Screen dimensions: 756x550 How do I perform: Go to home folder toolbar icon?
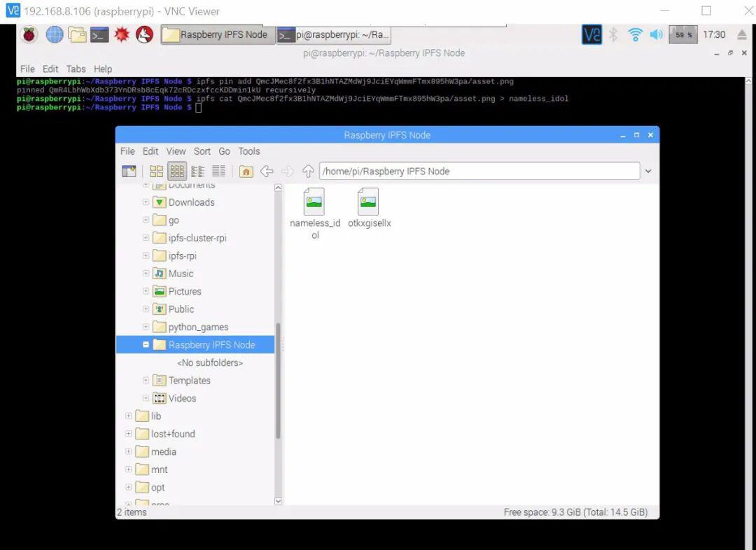(246, 171)
